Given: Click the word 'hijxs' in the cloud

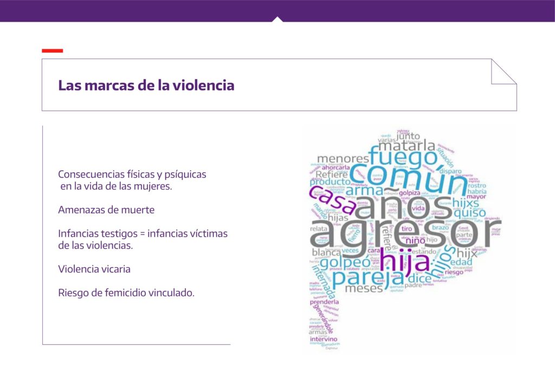Looking at the screenshot, I should (x=465, y=203).
